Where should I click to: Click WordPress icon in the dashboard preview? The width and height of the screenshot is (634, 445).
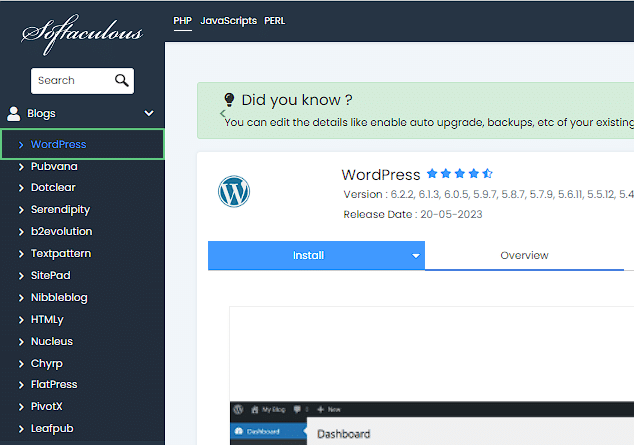239,409
